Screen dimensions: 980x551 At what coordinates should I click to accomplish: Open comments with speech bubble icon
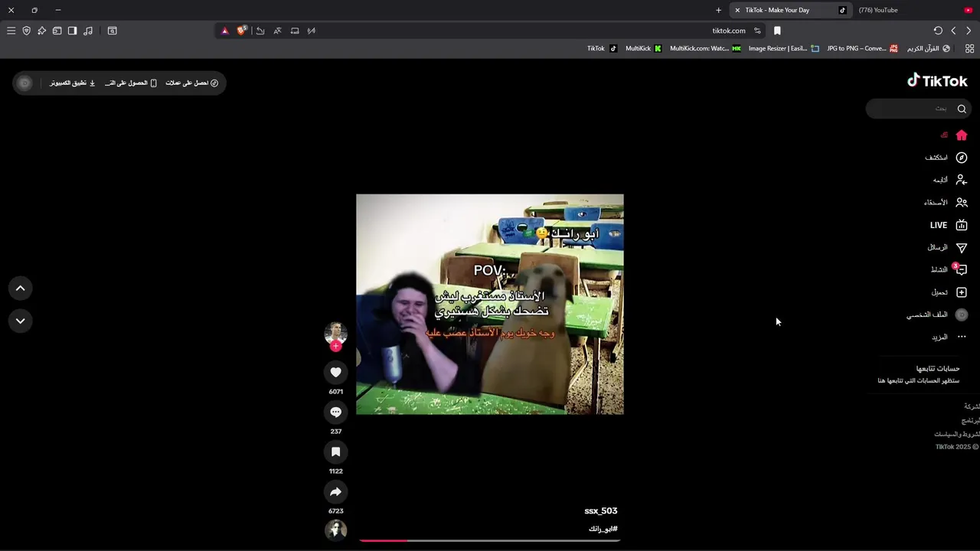(335, 412)
